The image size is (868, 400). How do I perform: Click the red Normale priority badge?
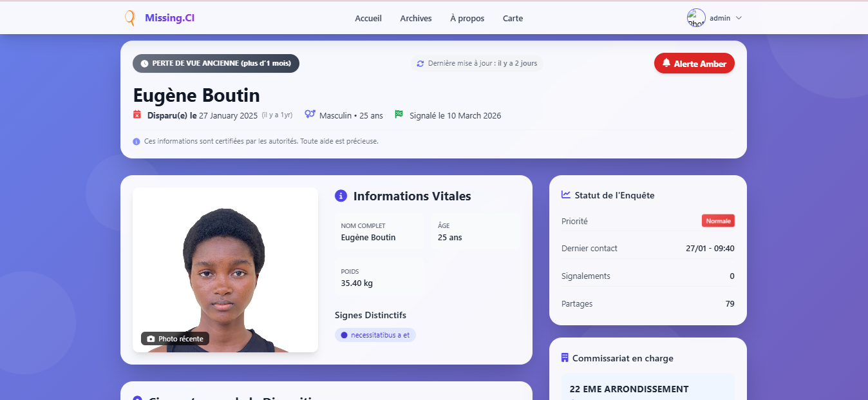point(718,221)
